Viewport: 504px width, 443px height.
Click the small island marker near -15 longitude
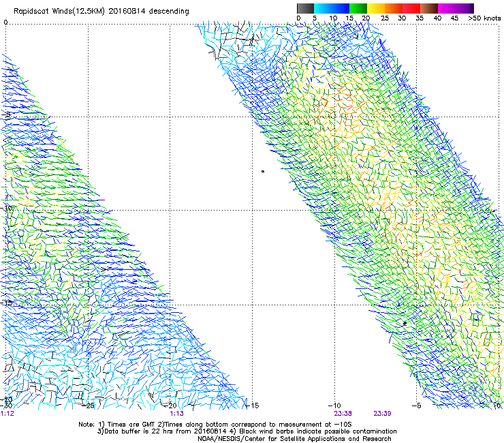[263, 172]
